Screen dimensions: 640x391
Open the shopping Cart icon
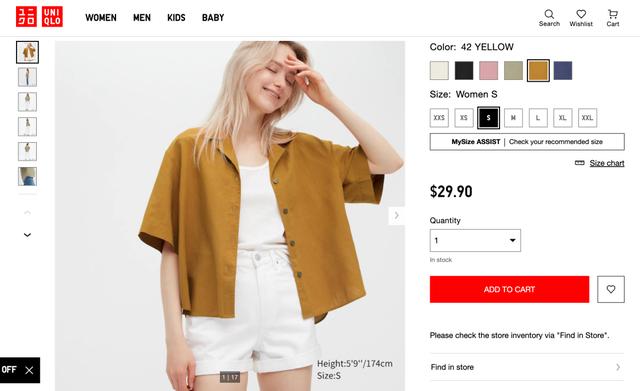612,18
